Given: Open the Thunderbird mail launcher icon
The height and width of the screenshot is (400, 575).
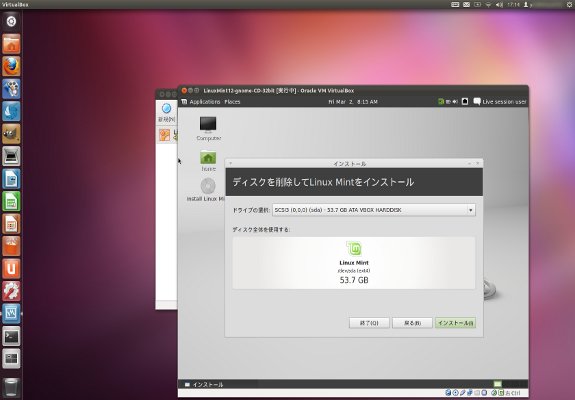Looking at the screenshot, I should pos(11,111).
